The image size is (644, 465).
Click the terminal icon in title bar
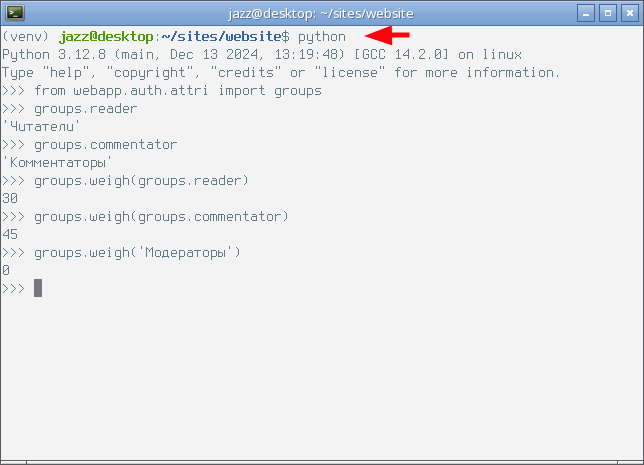point(15,13)
